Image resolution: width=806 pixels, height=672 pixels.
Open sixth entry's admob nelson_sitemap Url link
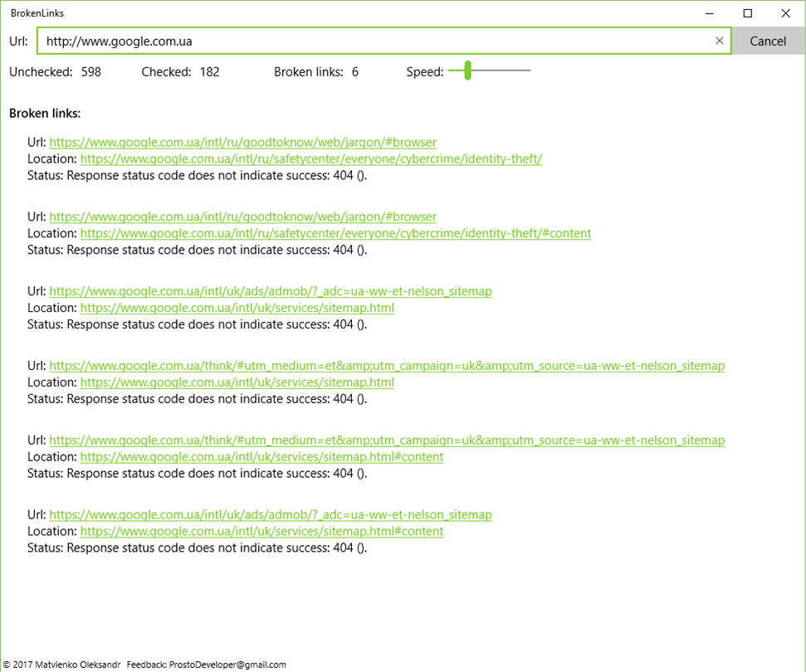click(x=271, y=515)
